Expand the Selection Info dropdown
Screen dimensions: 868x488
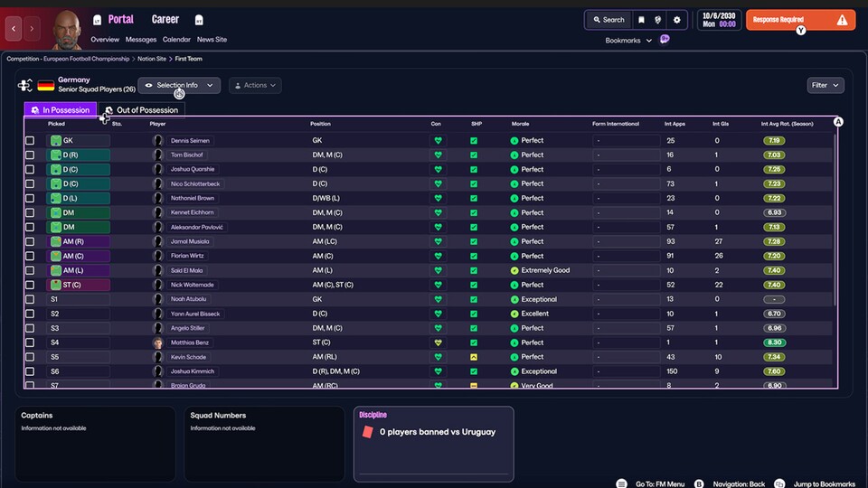179,85
